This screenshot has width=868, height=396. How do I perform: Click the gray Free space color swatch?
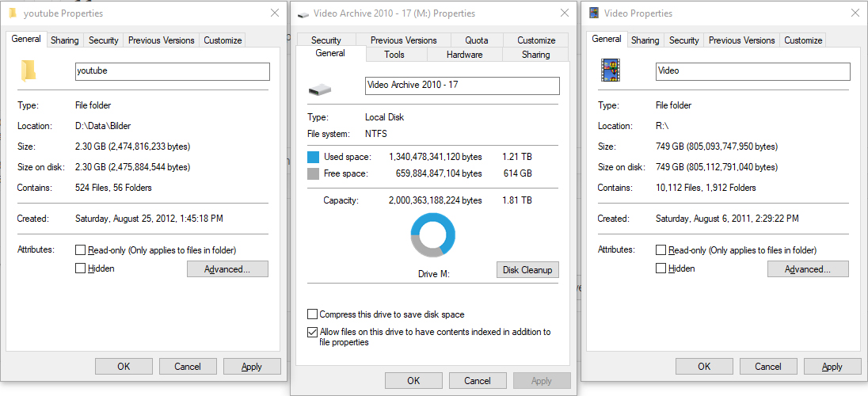[313, 173]
